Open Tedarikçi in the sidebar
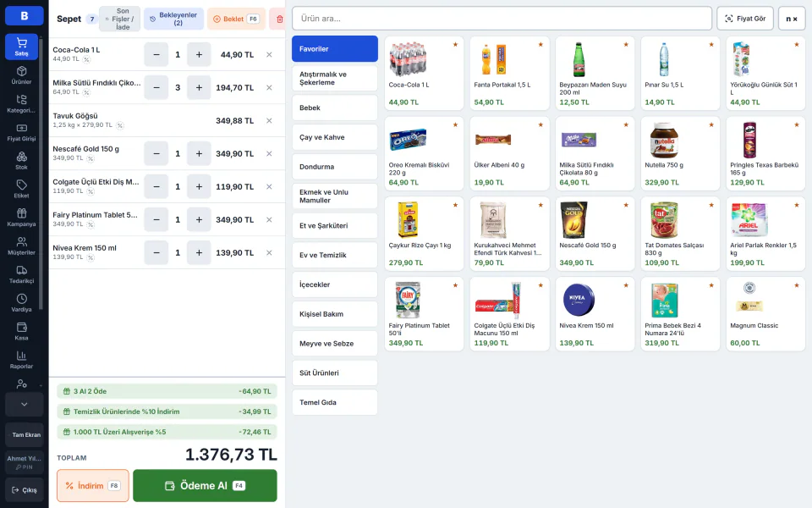Screen dimensions: 812x508 pos(21,274)
